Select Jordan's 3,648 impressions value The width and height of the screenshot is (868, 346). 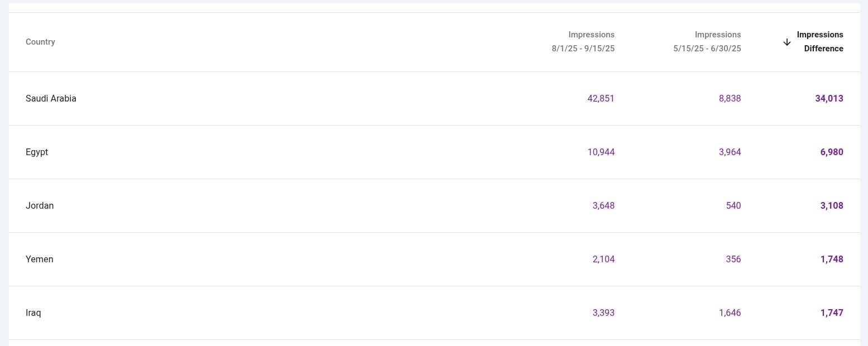603,206
